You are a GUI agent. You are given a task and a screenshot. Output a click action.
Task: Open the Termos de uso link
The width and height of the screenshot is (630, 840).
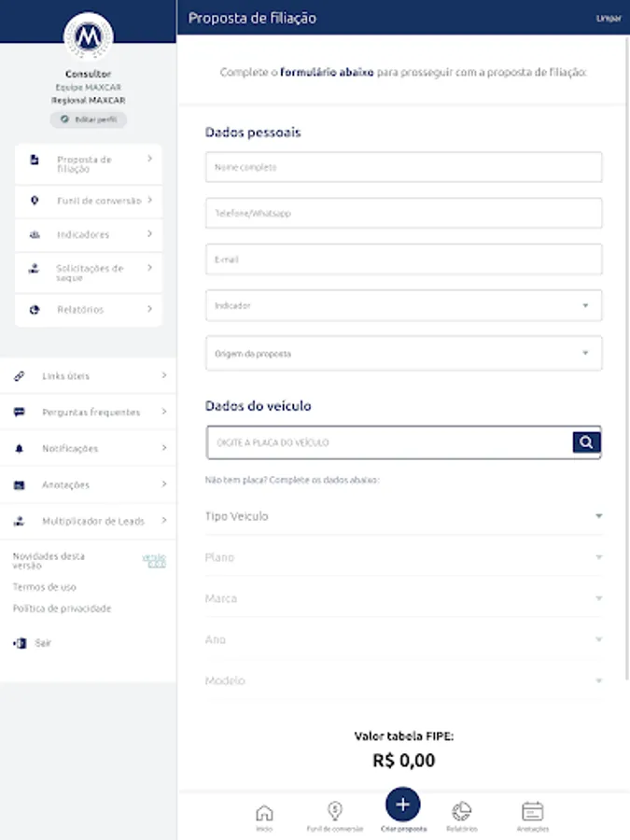pos(45,587)
